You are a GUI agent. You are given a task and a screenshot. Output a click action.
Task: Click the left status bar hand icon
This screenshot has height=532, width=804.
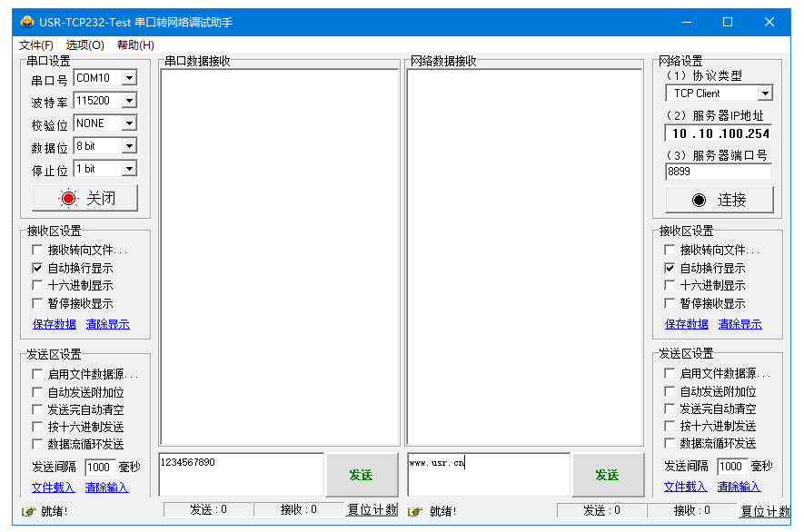pos(28,511)
